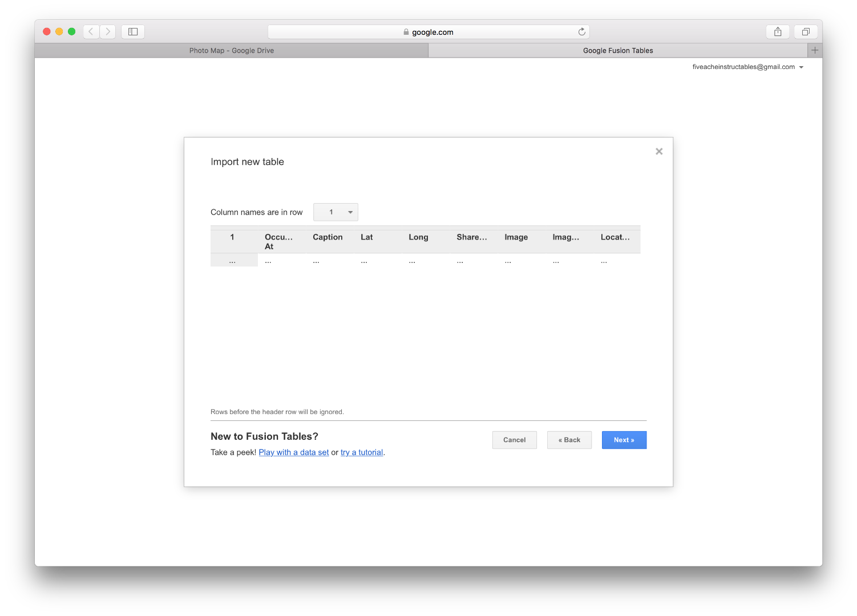The image size is (857, 616).
Task: Click the Next button to continue import
Action: 624,440
